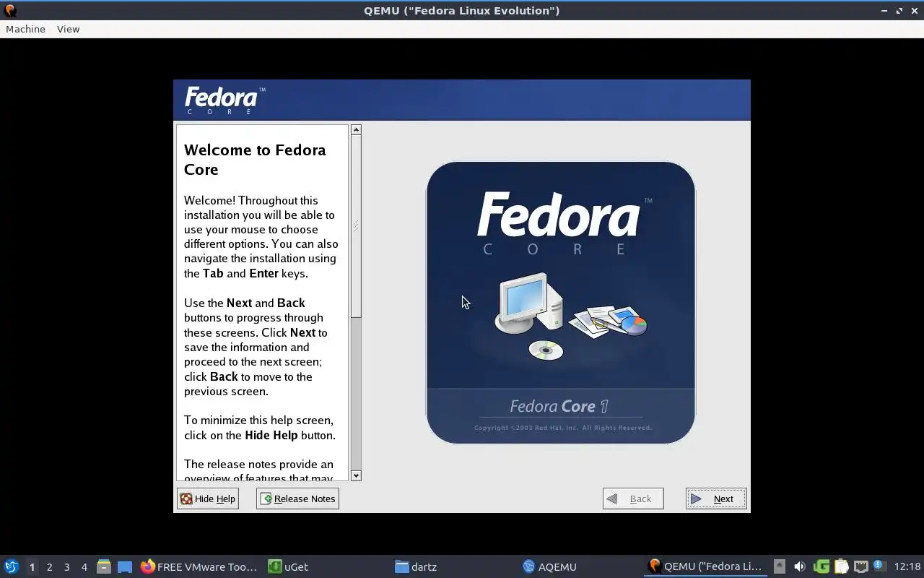Open the volume control tray icon
This screenshot has width=924, height=578.
tap(799, 566)
